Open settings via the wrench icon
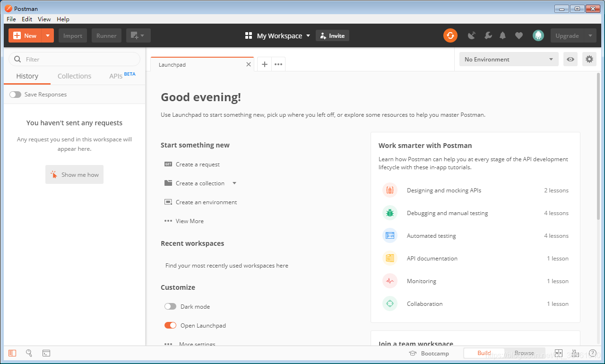Viewport: 605px width, 364px height. point(488,35)
